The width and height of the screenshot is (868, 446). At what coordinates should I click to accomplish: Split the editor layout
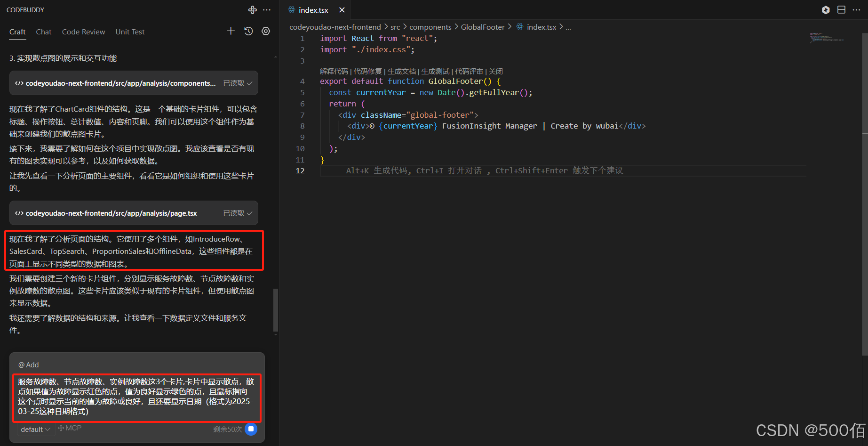pyautogui.click(x=842, y=10)
